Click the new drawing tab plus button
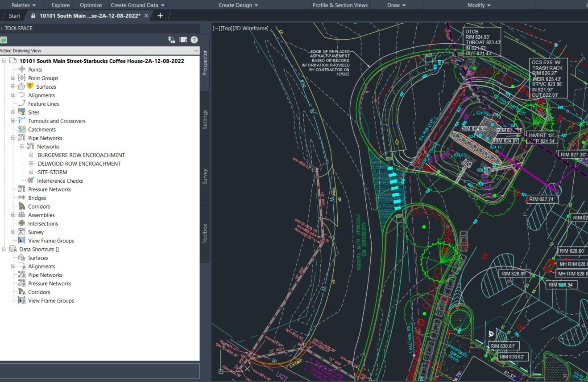588x382 pixels. pos(160,16)
